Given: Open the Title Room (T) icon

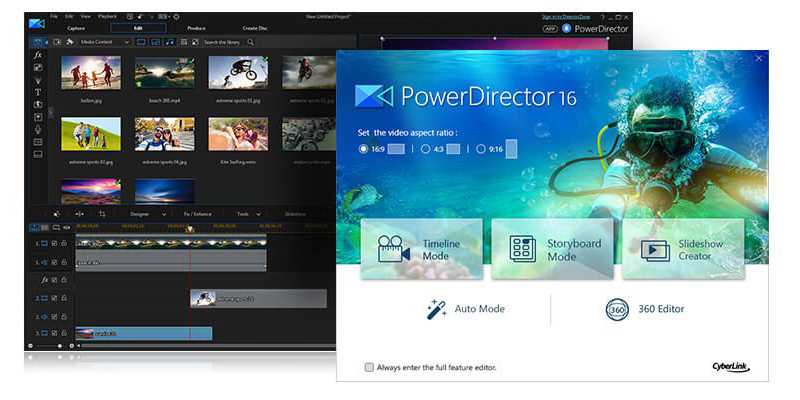Looking at the screenshot, I should (38, 92).
